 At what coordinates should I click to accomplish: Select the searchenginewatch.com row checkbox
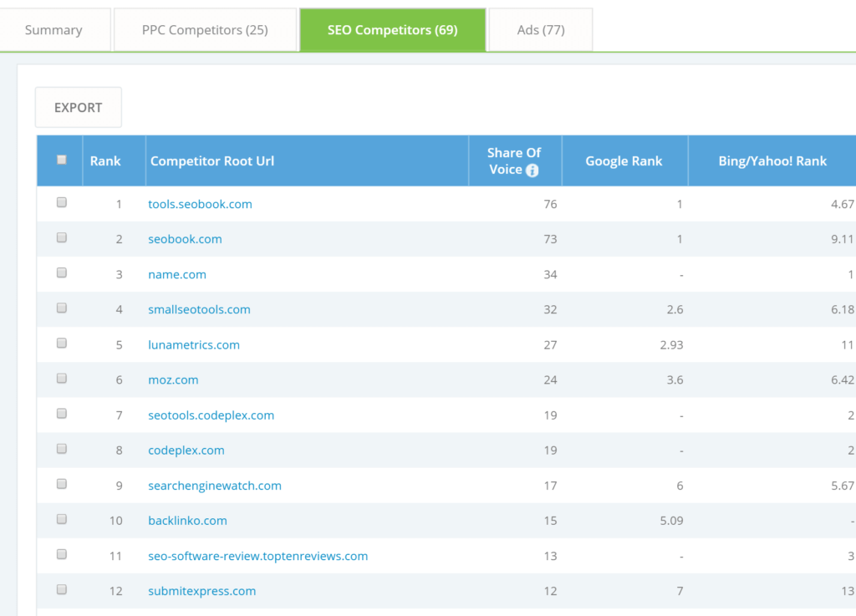pyautogui.click(x=62, y=484)
